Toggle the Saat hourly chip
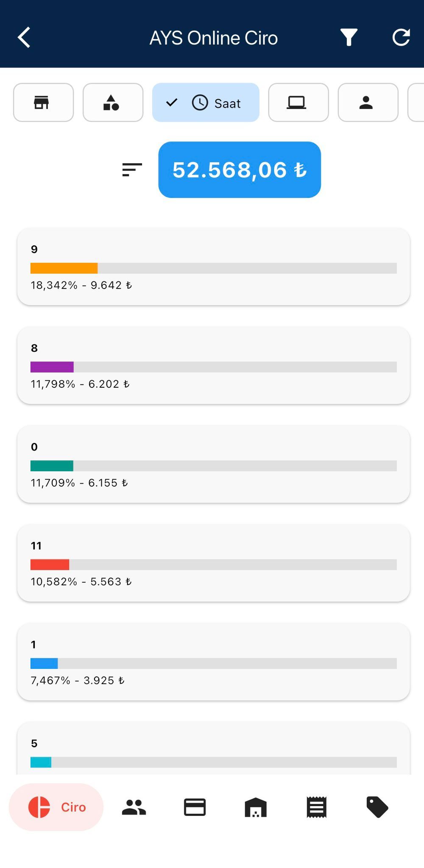424x868 pixels. (x=206, y=103)
